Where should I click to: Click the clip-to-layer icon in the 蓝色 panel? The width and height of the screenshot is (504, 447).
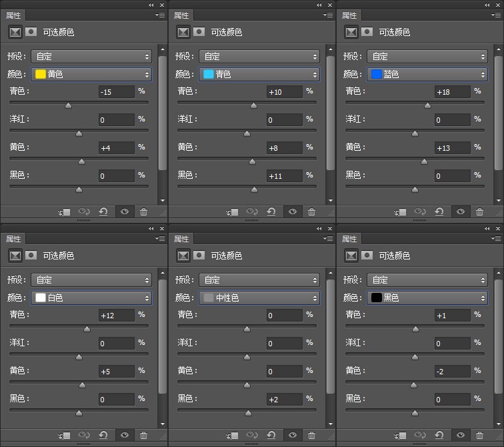pos(401,212)
